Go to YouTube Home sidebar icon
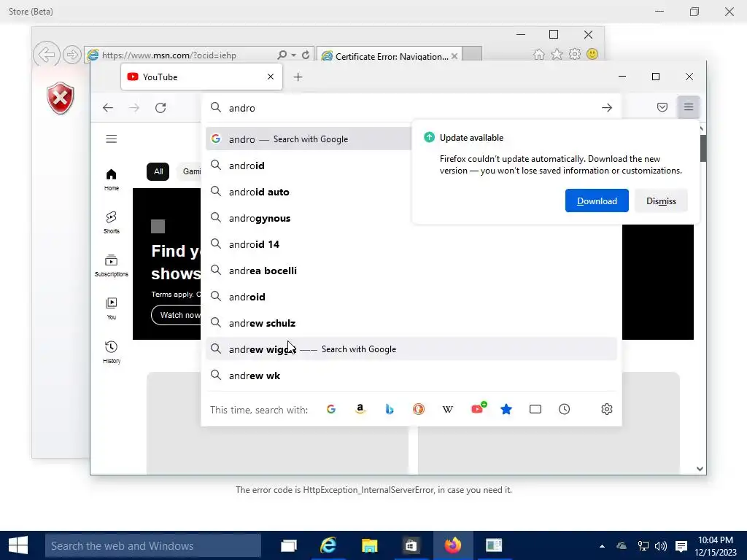Image resolution: width=747 pixels, height=560 pixels. pos(112,179)
